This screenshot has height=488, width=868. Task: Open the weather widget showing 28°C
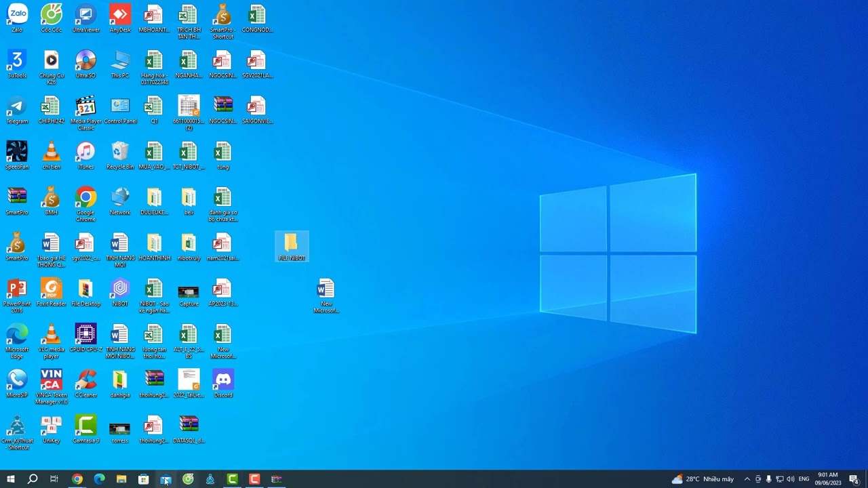(x=703, y=479)
